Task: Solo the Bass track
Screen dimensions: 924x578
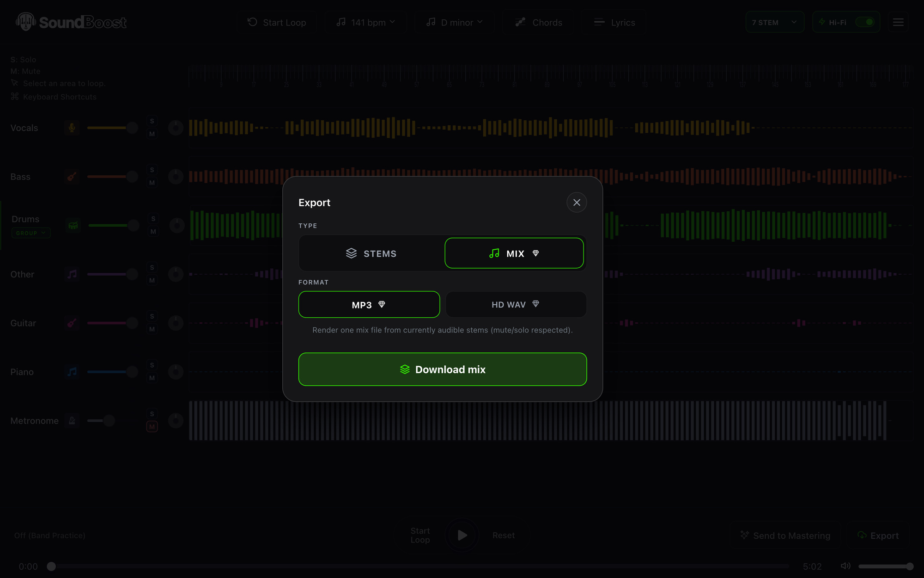Action: pos(152,170)
